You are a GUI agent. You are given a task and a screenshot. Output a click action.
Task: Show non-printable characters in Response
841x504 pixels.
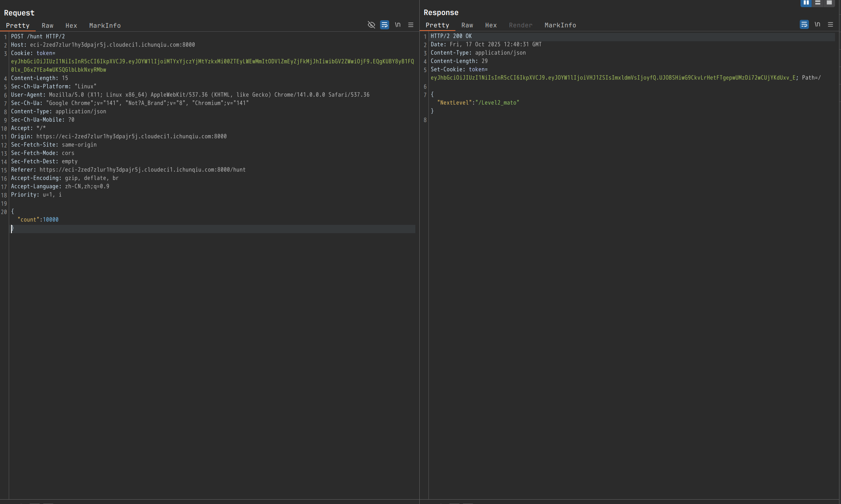tap(817, 25)
